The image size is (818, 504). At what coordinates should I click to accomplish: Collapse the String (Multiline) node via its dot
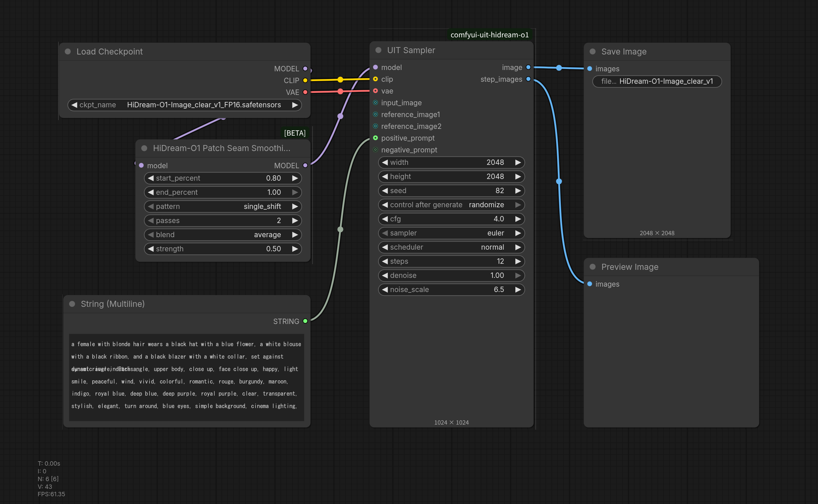pos(72,304)
